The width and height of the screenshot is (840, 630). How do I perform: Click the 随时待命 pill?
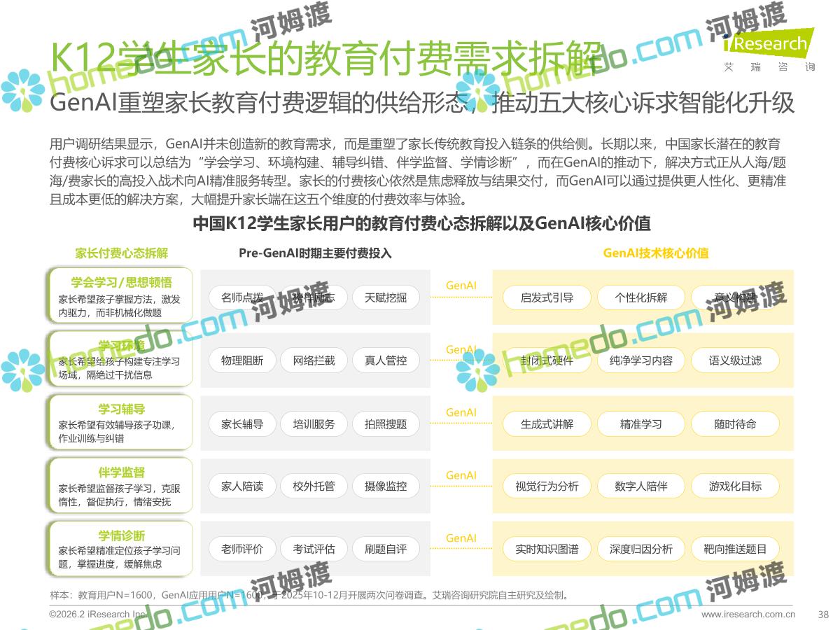pyautogui.click(x=734, y=424)
